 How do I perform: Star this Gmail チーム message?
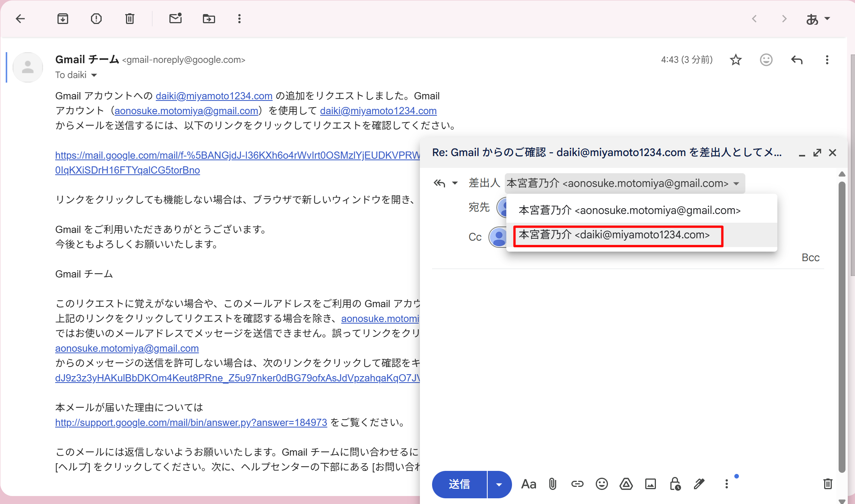click(x=735, y=60)
